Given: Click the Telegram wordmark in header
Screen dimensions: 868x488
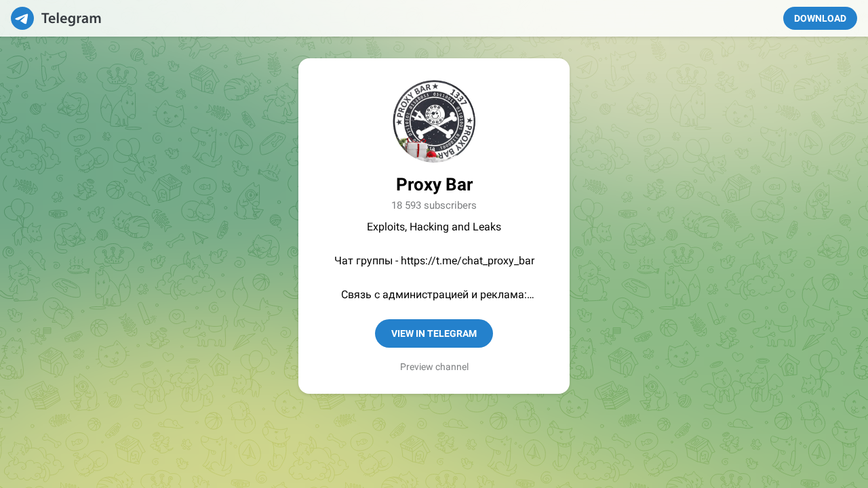Looking at the screenshot, I should 71,18.
